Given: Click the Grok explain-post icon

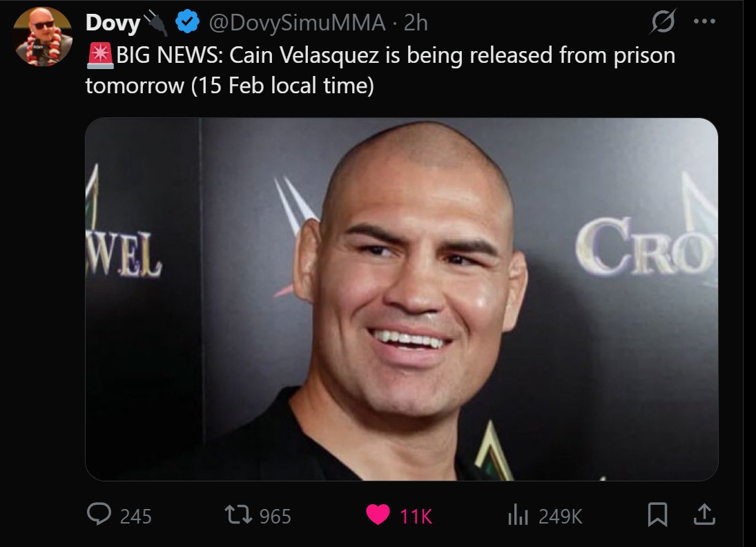Looking at the screenshot, I should click(x=663, y=21).
